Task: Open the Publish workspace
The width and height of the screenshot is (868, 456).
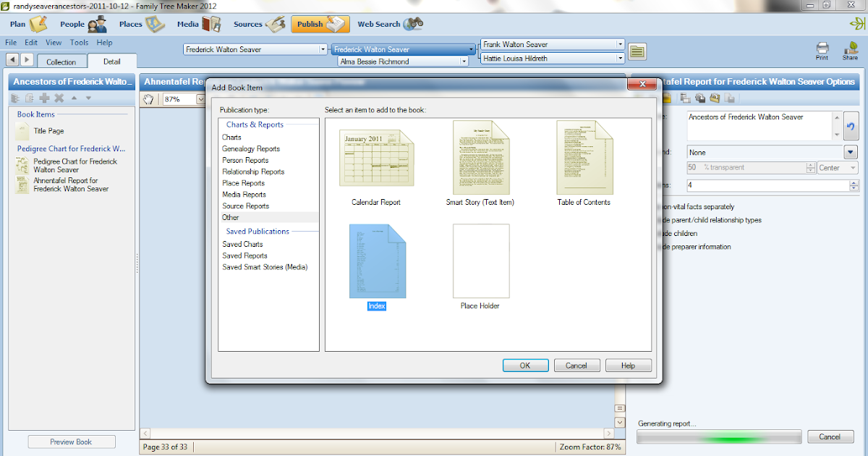Action: [x=320, y=24]
